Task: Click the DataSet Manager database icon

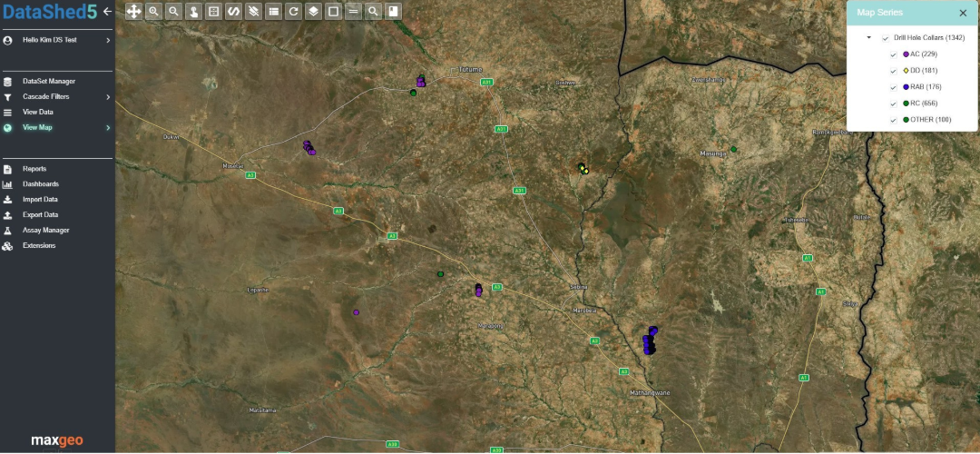Action: point(7,82)
